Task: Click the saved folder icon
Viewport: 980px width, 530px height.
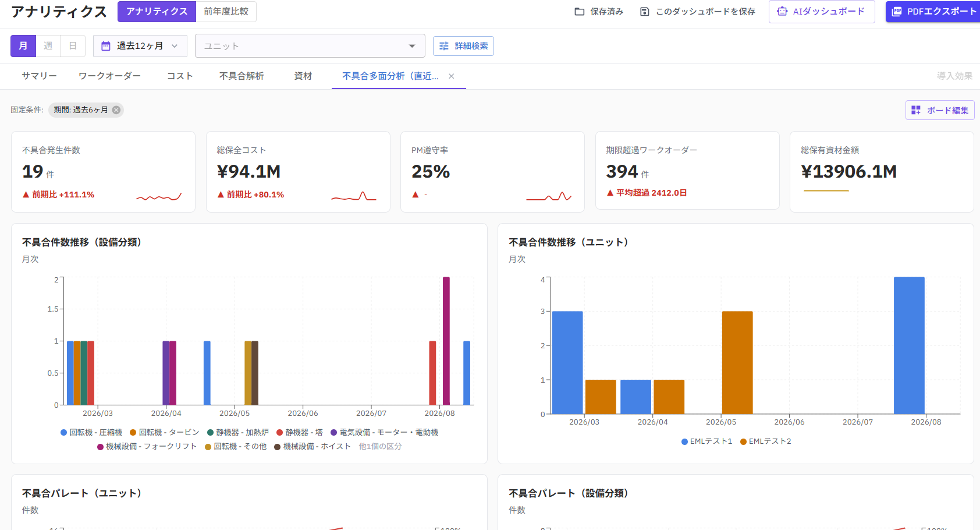Action: click(579, 12)
